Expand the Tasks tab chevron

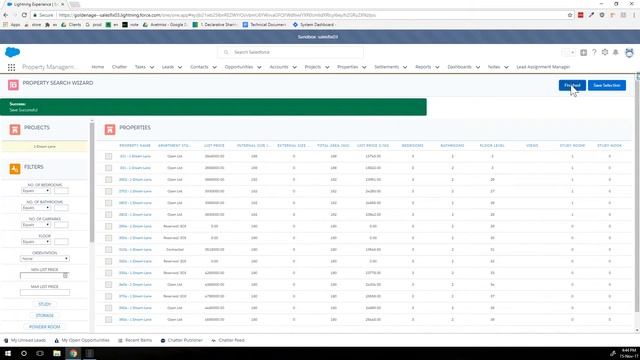pyautogui.click(x=152, y=67)
